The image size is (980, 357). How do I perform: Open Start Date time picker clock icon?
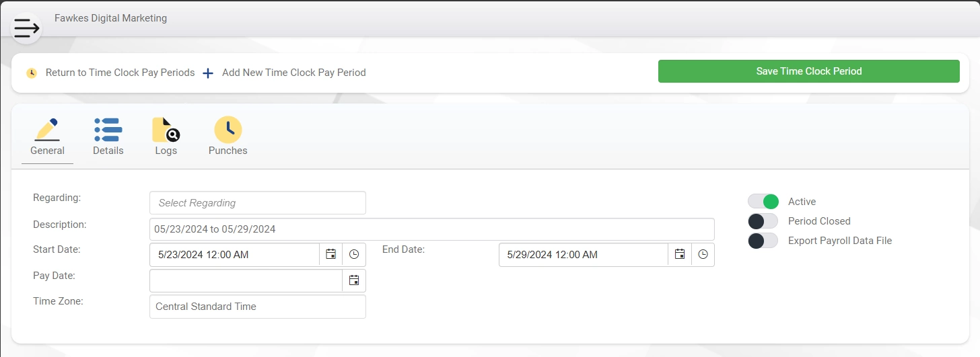[354, 255]
